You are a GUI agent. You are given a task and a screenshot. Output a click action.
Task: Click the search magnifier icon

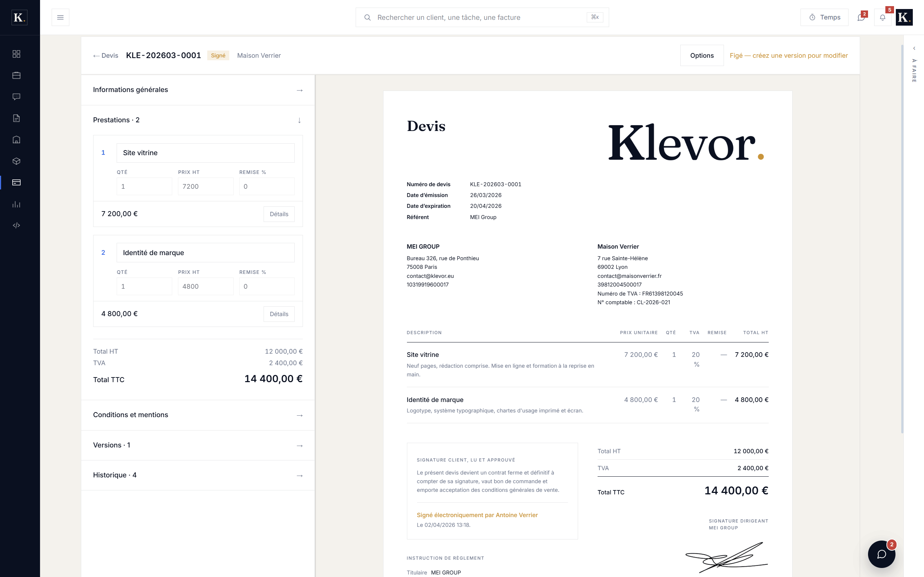[367, 17]
